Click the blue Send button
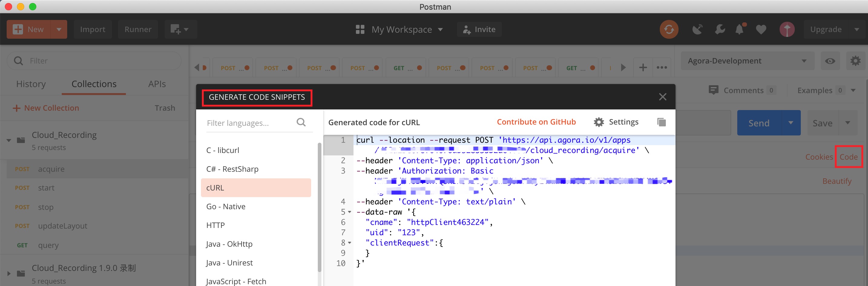Image resolution: width=868 pixels, height=286 pixels. [759, 123]
